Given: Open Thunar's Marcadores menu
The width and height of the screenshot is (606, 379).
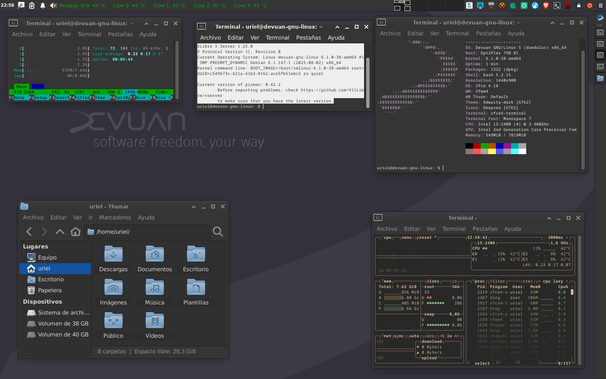Looking at the screenshot, I should tap(115, 218).
